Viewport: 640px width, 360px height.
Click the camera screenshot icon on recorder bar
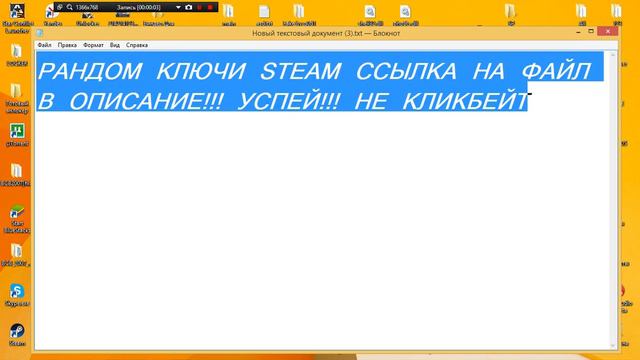[189, 7]
